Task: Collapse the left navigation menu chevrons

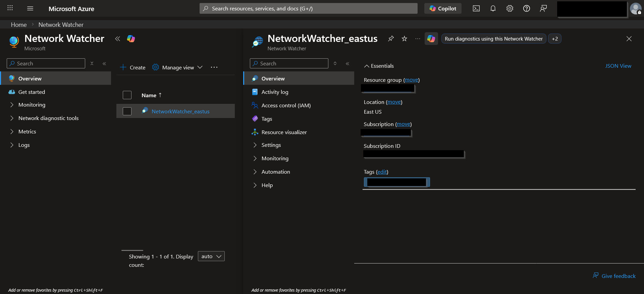Action: [x=104, y=63]
